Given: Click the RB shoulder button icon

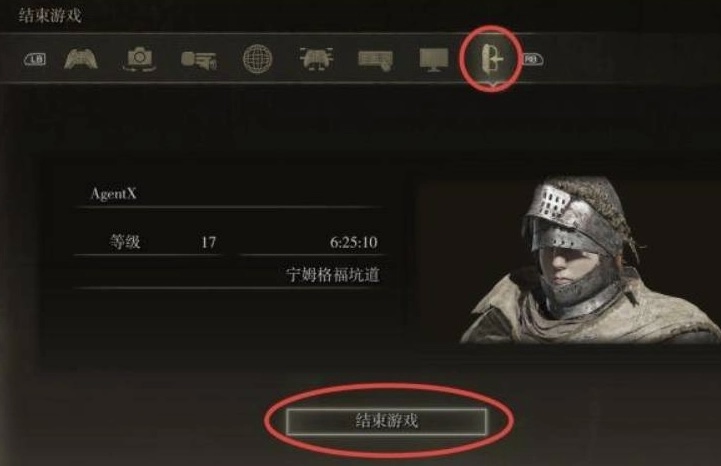Looking at the screenshot, I should (x=532, y=59).
